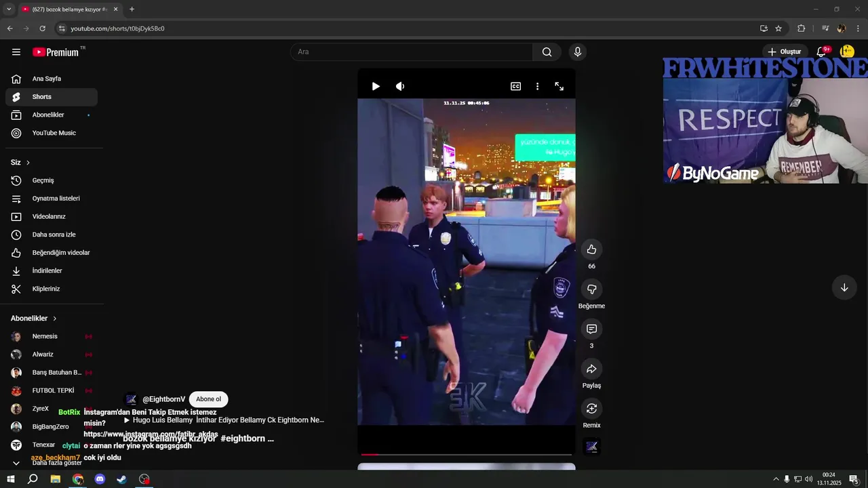Image resolution: width=868 pixels, height=488 pixels.
Task: Open Videolarınız page
Action: [x=52, y=217]
